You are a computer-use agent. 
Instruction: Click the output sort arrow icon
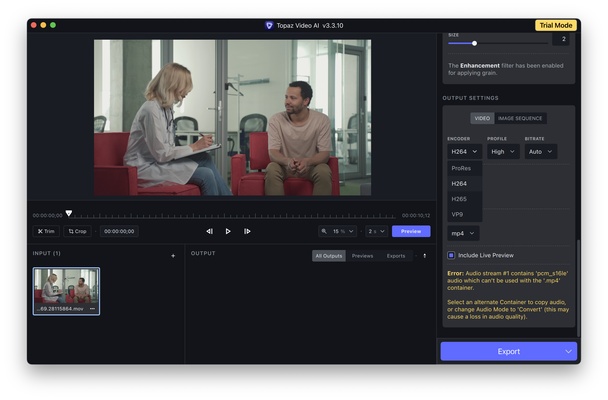point(425,256)
